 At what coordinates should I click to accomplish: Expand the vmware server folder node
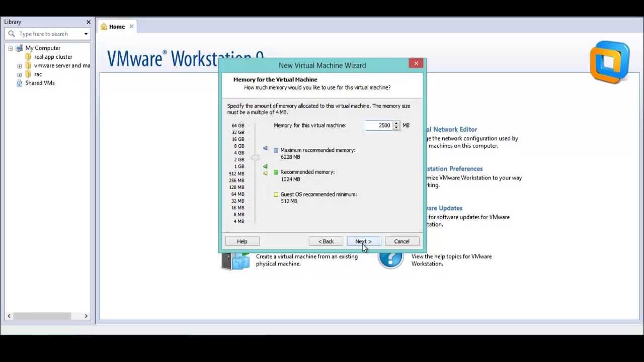tap(20, 66)
